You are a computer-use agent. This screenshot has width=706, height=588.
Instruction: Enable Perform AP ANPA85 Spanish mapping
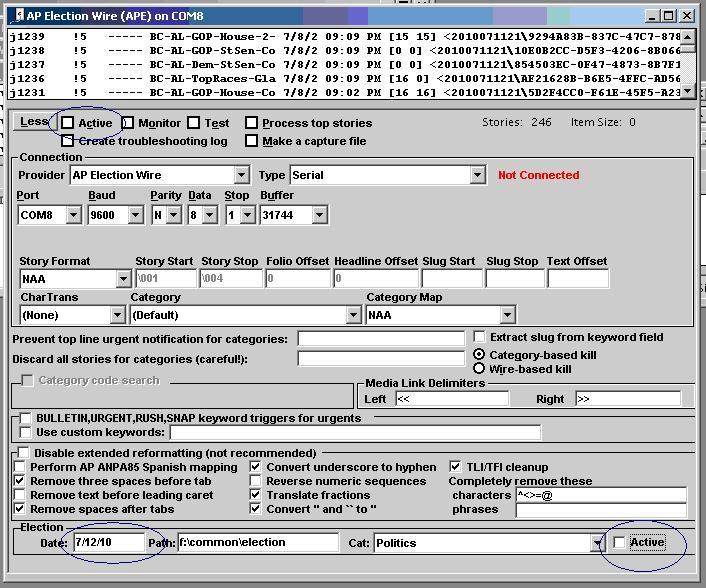tap(20, 467)
